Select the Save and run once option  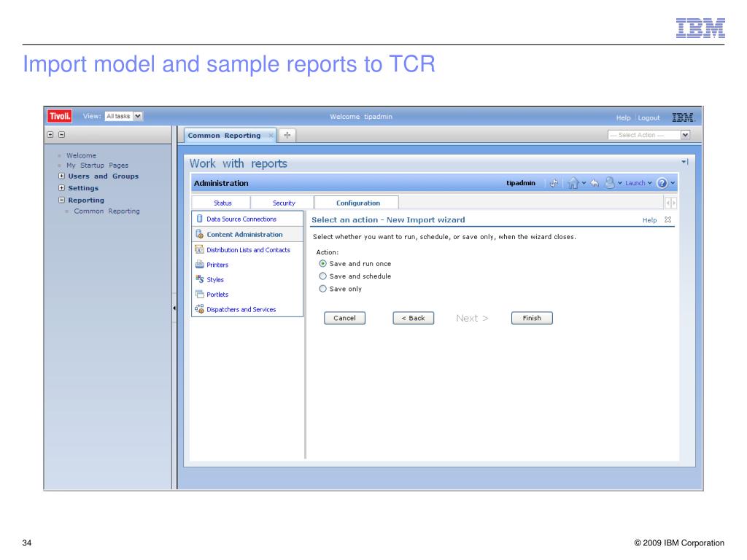[322, 263]
